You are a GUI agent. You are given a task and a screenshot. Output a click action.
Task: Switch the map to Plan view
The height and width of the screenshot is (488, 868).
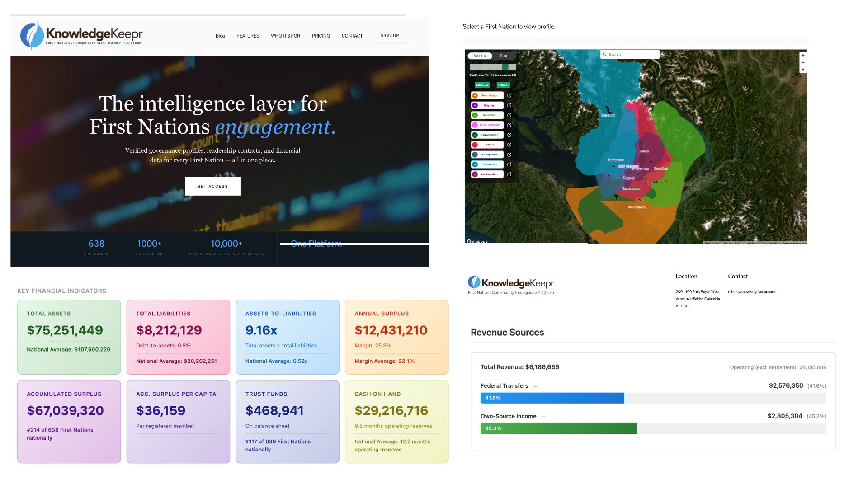[x=504, y=56]
